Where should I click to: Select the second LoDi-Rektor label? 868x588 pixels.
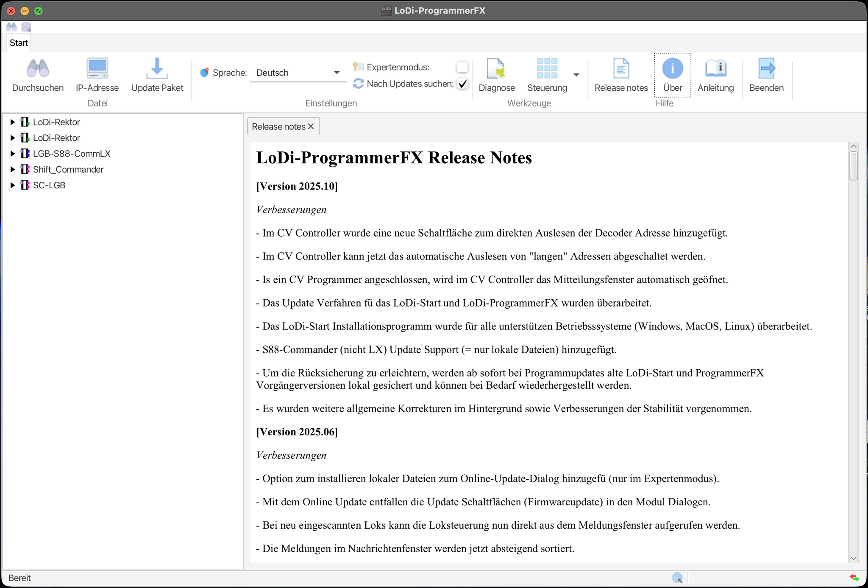[56, 138]
